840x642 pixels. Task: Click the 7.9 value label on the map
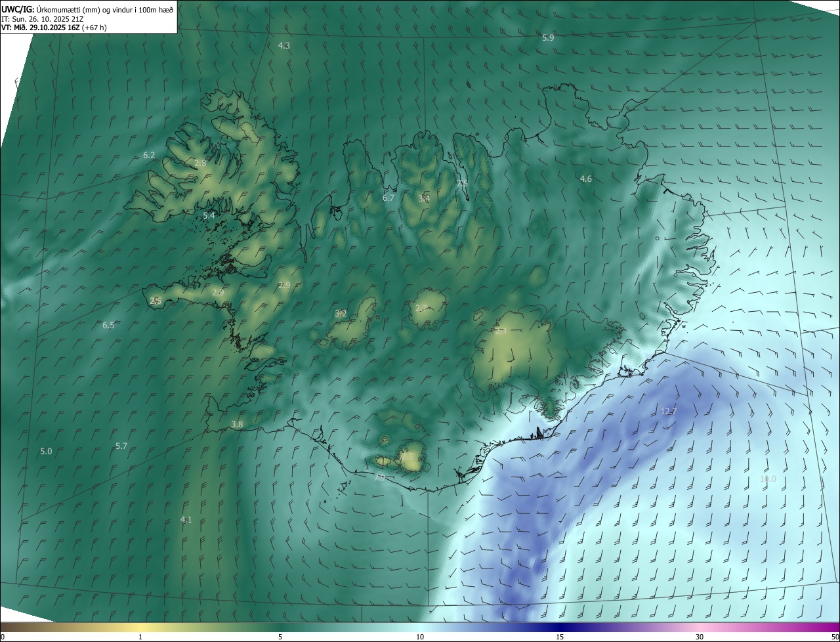click(379, 477)
